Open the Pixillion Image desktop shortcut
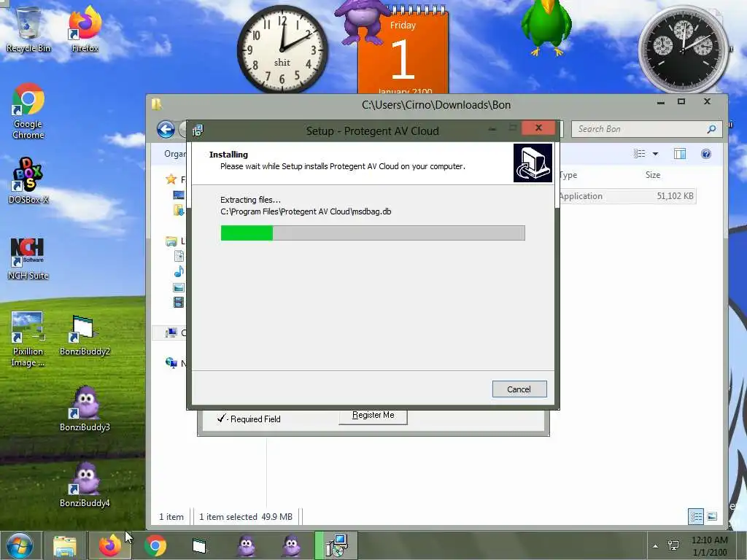 tap(28, 339)
